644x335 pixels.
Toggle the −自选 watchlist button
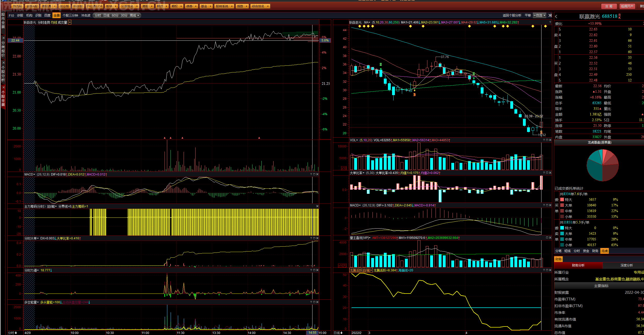(539, 15)
